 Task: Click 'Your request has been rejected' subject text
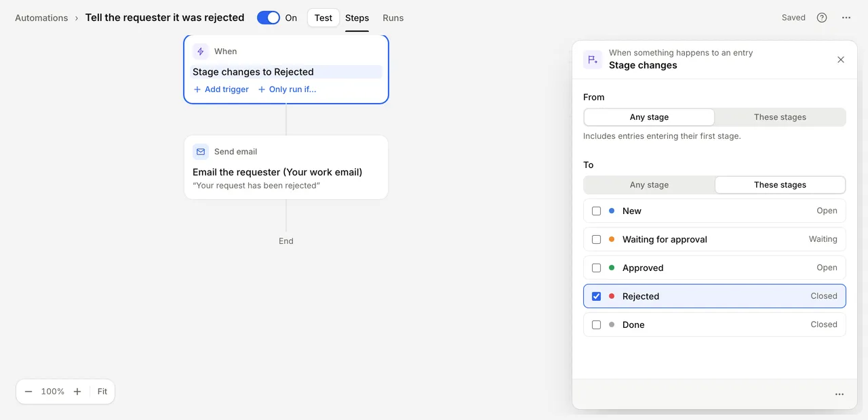point(256,186)
